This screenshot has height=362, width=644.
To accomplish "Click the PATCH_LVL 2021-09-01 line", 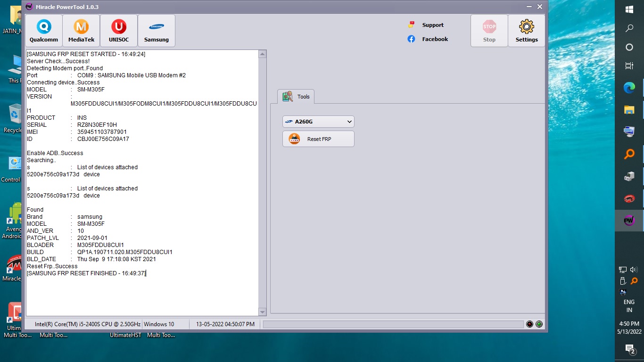I will point(67,238).
